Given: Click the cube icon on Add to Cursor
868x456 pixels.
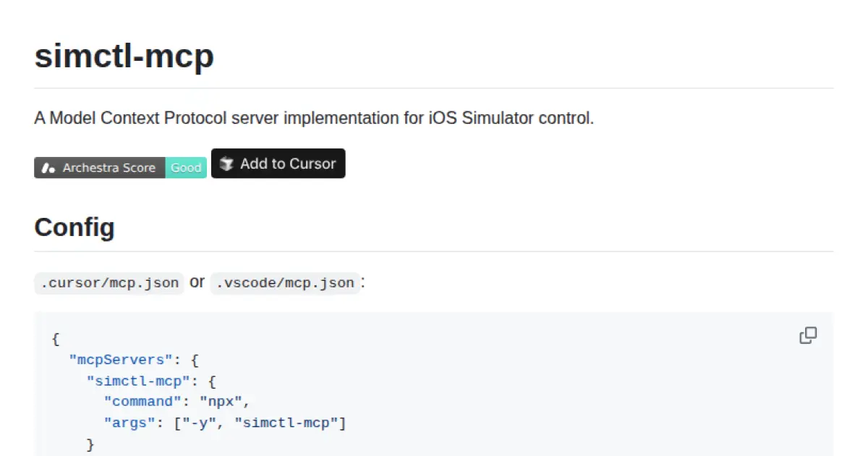Looking at the screenshot, I should tap(226, 164).
